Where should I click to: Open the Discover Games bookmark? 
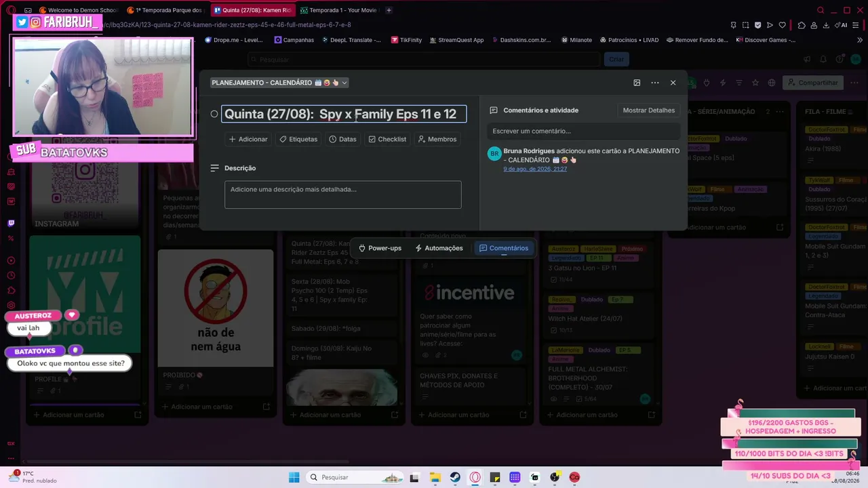coord(766,40)
